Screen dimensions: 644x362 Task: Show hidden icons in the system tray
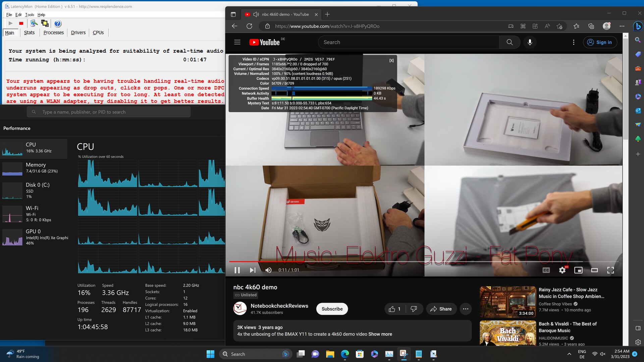[569, 354]
